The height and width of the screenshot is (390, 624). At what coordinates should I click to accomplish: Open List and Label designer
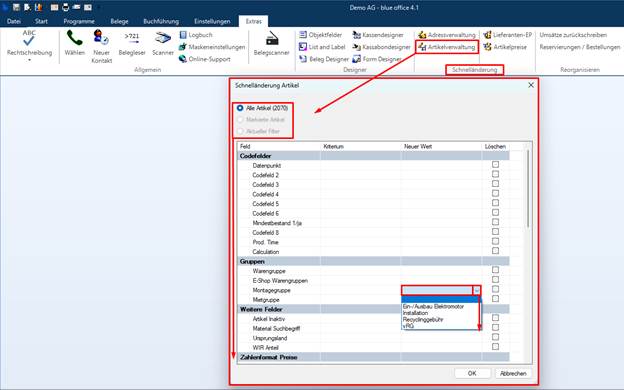point(322,47)
